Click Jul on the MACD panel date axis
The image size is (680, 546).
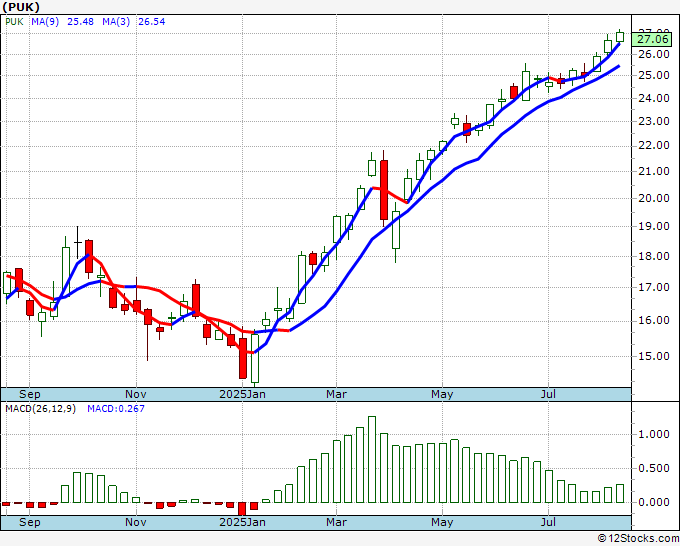[549, 522]
